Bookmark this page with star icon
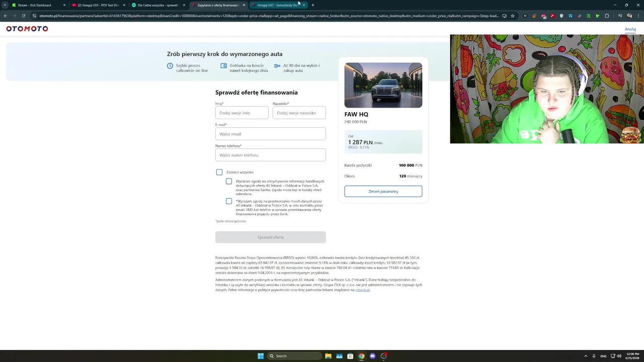The height and width of the screenshot is (362, 644). tap(513, 16)
